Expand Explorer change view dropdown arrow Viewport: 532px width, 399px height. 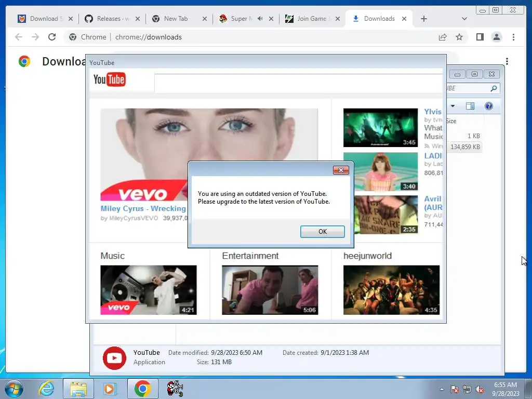(453, 106)
